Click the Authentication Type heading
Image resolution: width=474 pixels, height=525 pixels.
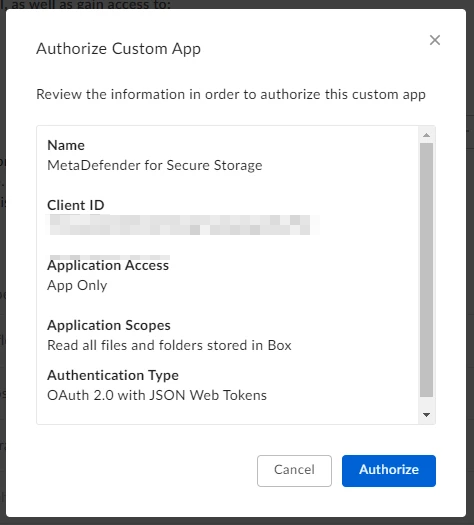coord(113,375)
